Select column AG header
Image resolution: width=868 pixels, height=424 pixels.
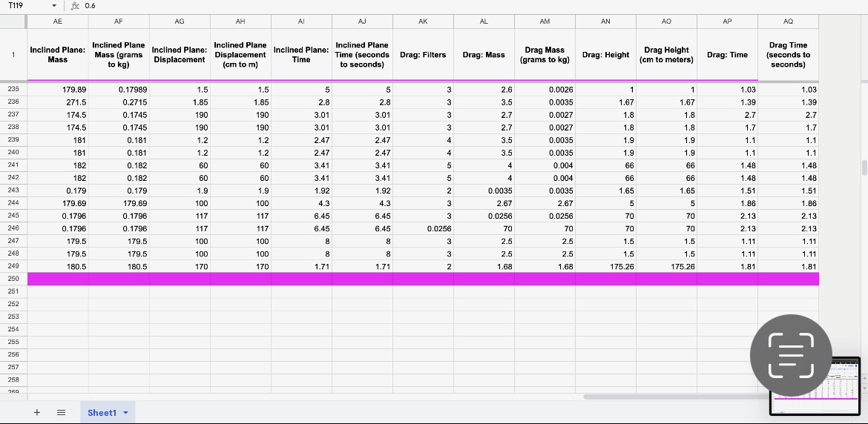(x=180, y=21)
